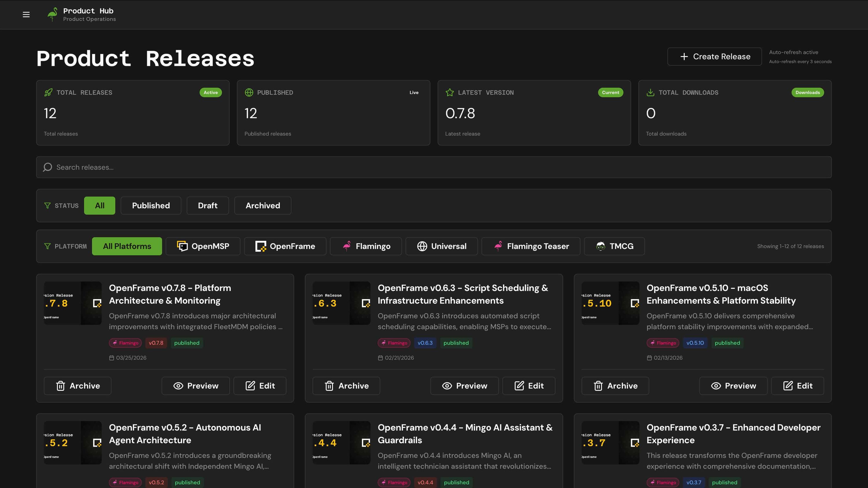868x488 pixels.
Task: Open the hamburger navigation menu
Action: pyautogui.click(x=26, y=14)
